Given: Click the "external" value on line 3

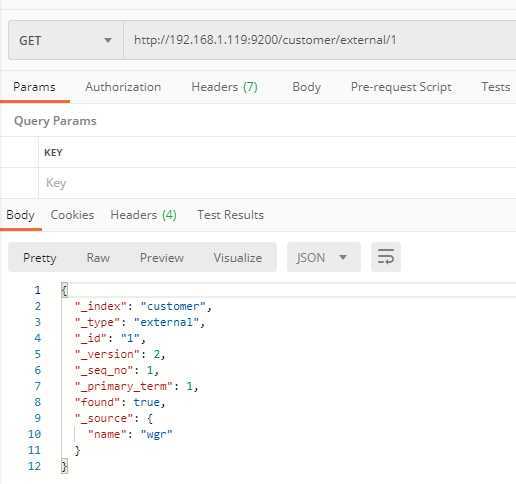Looking at the screenshot, I should [x=166, y=322].
